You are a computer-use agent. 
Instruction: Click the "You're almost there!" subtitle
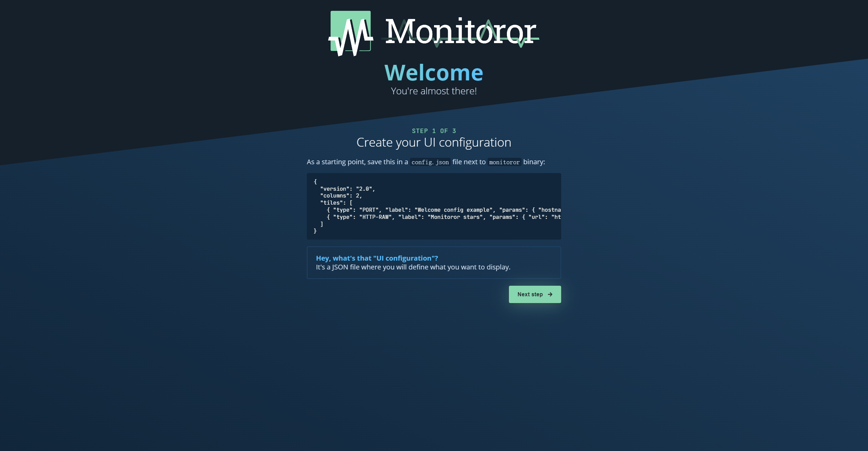(x=434, y=91)
